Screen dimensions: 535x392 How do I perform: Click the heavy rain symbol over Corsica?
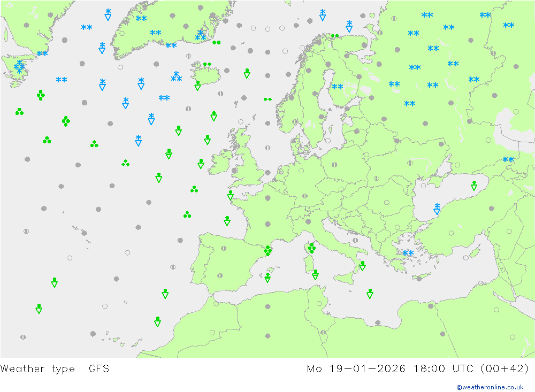[311, 248]
